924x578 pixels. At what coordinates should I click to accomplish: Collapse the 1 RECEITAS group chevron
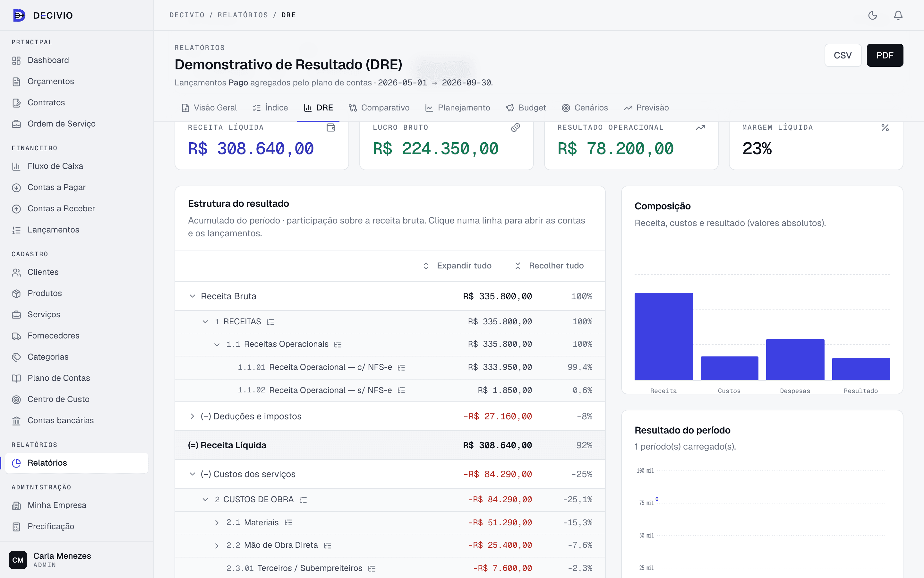click(x=205, y=322)
